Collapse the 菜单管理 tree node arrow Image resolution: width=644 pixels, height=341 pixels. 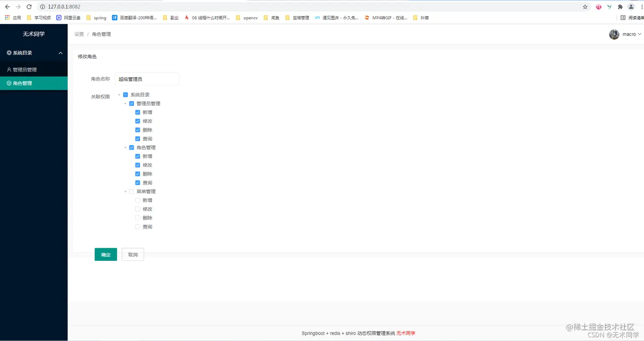pos(125,191)
